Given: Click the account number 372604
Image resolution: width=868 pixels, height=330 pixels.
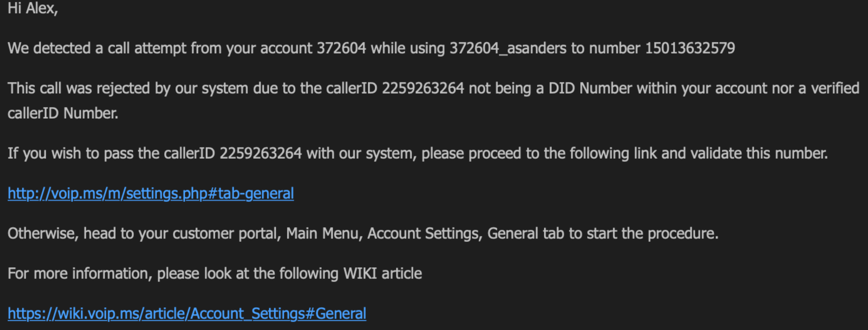Looking at the screenshot, I should pyautogui.click(x=341, y=48).
